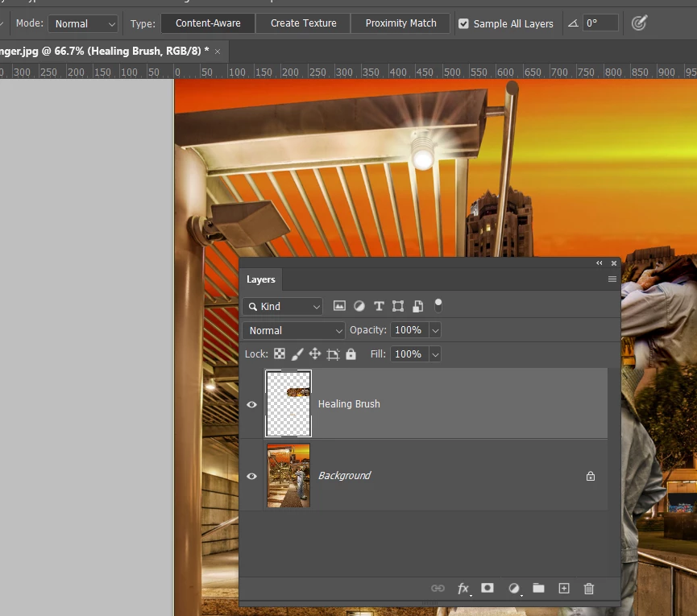The height and width of the screenshot is (616, 697).
Task: Toggle the layer filtering switch
Action: pos(438,306)
